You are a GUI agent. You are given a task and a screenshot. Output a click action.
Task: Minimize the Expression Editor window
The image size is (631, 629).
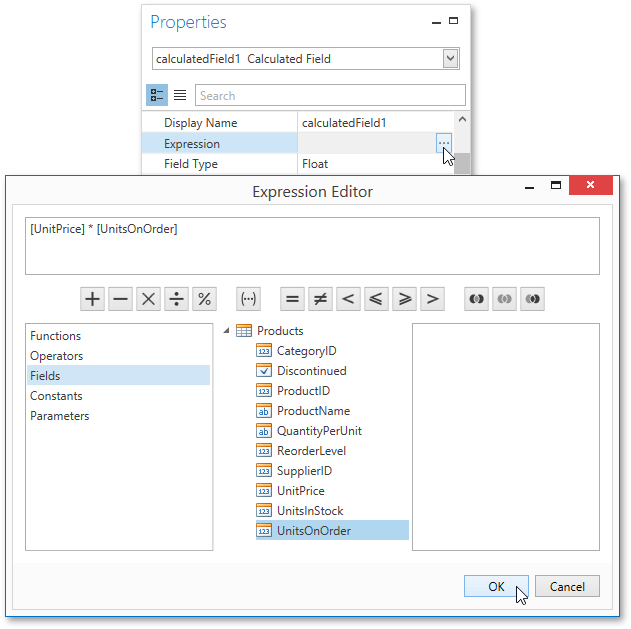(x=530, y=187)
